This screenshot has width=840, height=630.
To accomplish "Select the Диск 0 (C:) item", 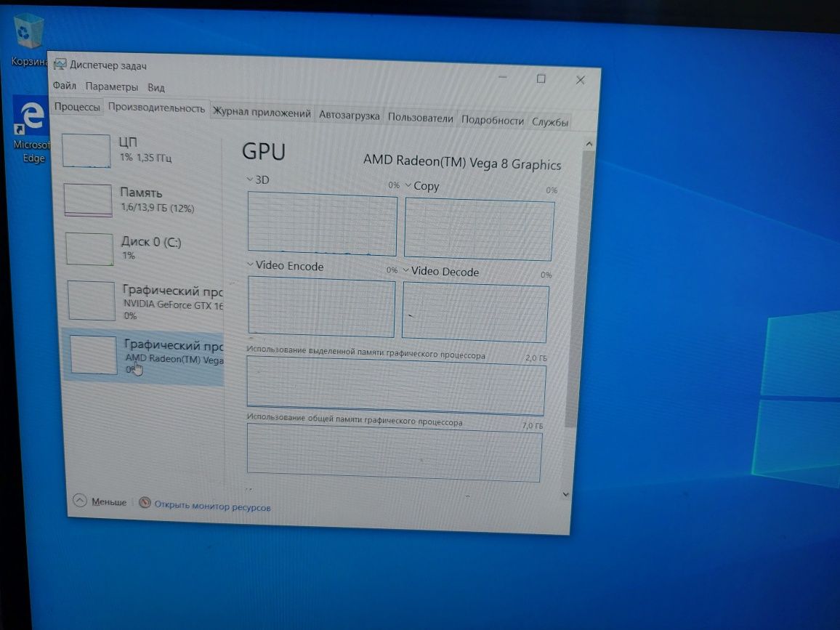I will coord(143,249).
